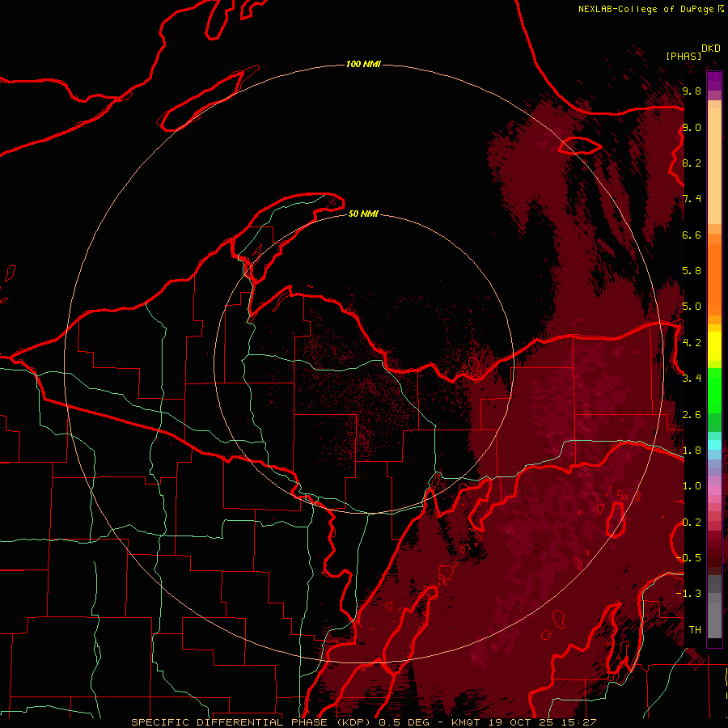Click the -1.3 scale value

pos(688,594)
